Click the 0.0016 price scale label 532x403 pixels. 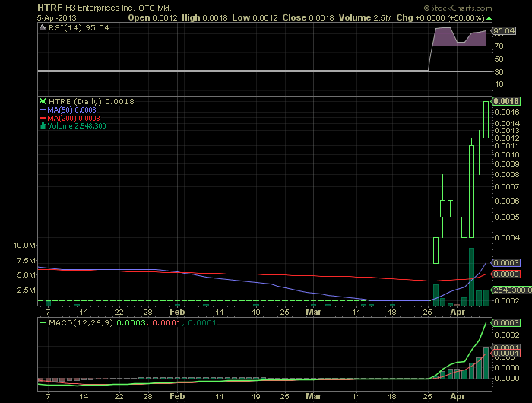[507, 112]
